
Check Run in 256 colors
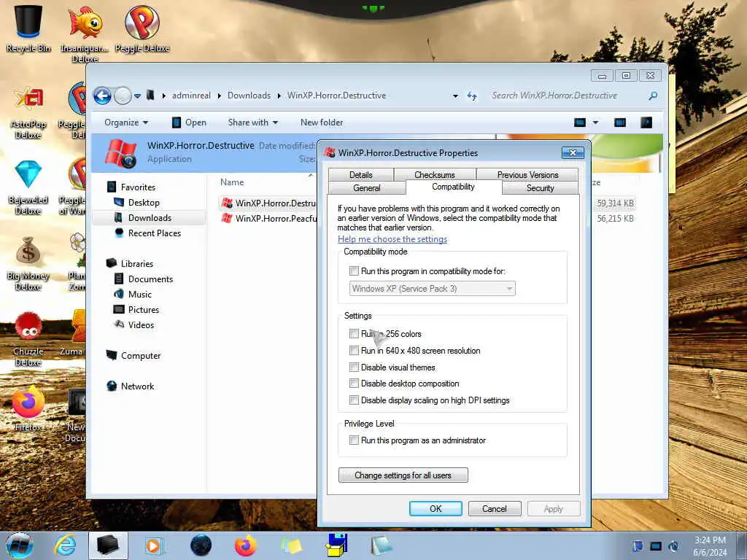click(354, 333)
